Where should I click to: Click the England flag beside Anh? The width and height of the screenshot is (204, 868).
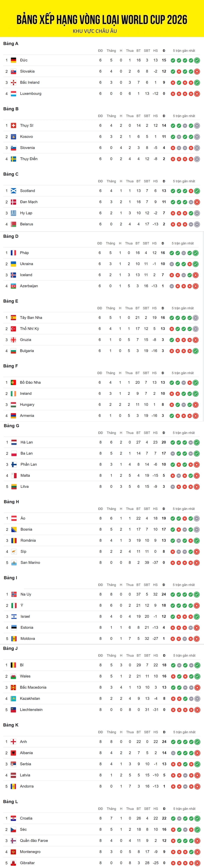13,742
